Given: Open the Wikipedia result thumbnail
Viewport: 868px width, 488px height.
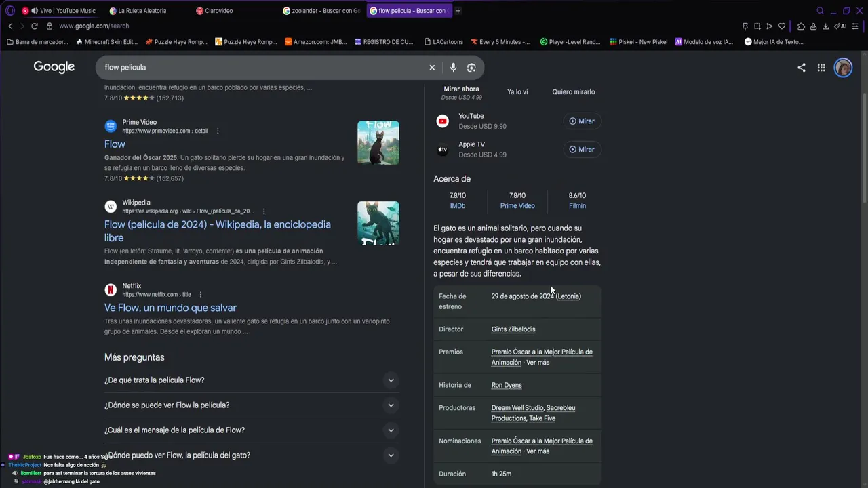Looking at the screenshot, I should tap(378, 223).
